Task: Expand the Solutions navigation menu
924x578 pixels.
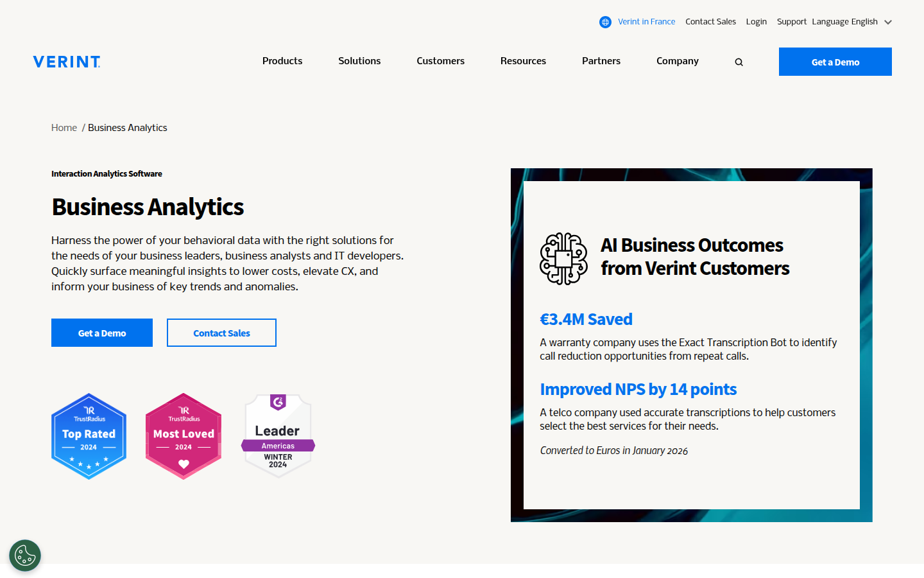Action: 359,61
